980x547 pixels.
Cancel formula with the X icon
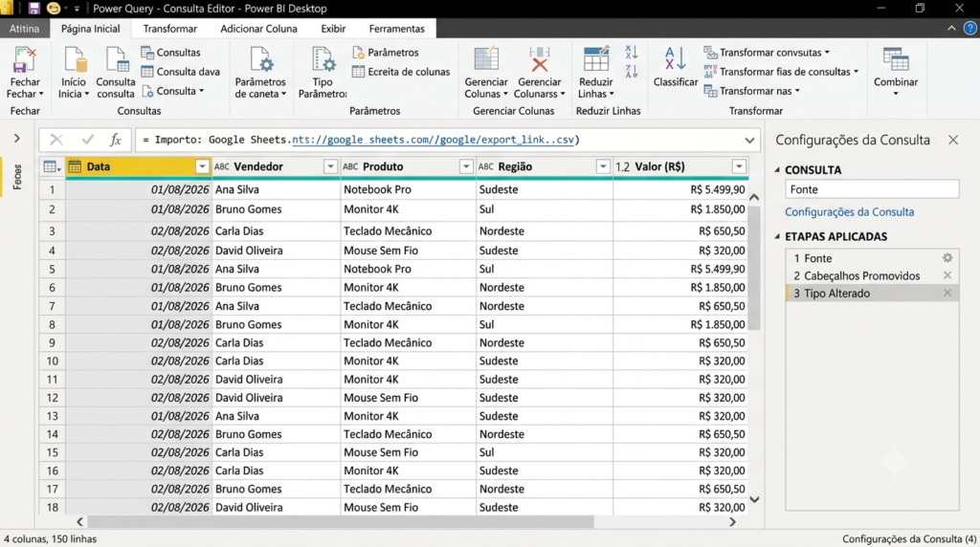pos(56,140)
